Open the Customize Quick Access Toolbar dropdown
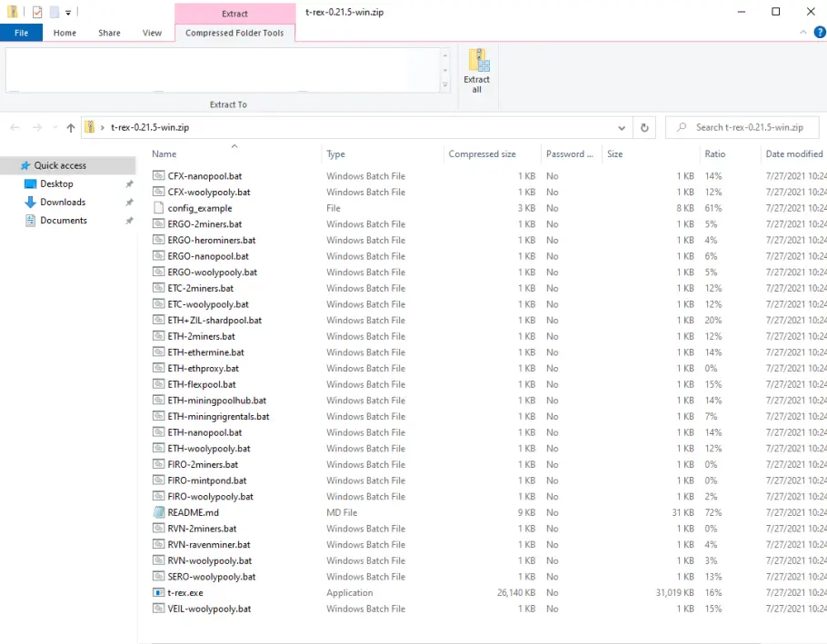The image size is (827, 644). tap(68, 12)
